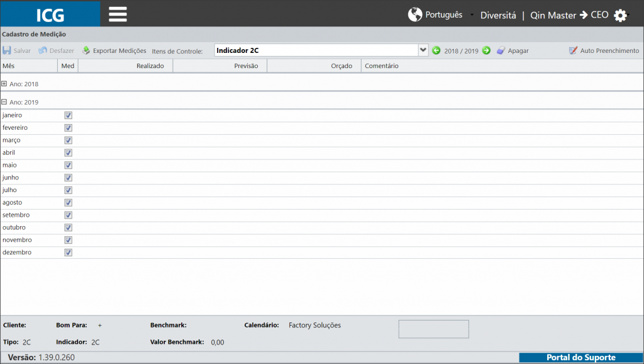Screen dimensions: 644x364
Task: Select the novembro row label
Action: [x=17, y=240]
